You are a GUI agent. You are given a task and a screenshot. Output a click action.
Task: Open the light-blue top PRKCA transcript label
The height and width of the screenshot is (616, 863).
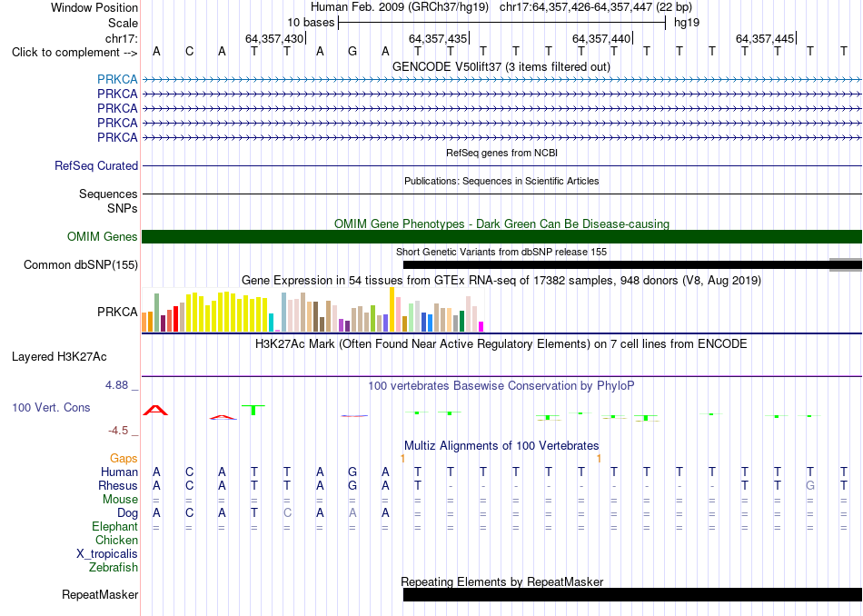117,79
